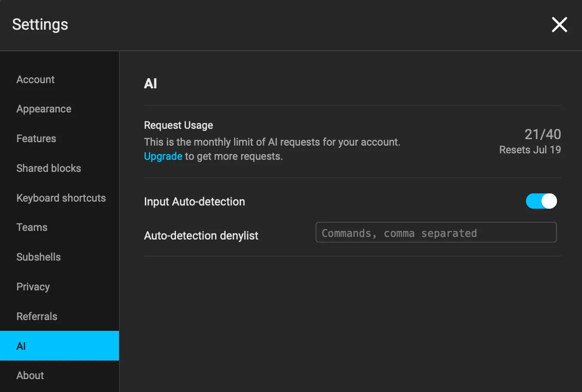
Task: Close the Settings dialog with the X
Action: click(x=559, y=25)
